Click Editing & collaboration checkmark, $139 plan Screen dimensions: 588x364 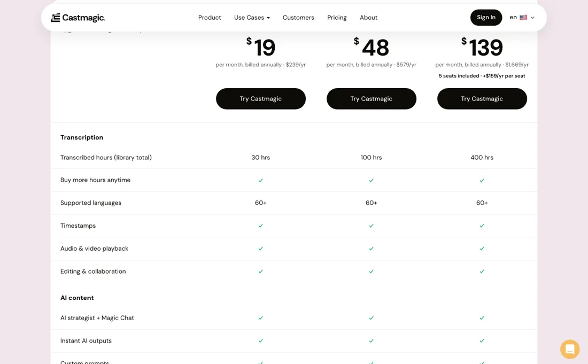pyautogui.click(x=482, y=272)
